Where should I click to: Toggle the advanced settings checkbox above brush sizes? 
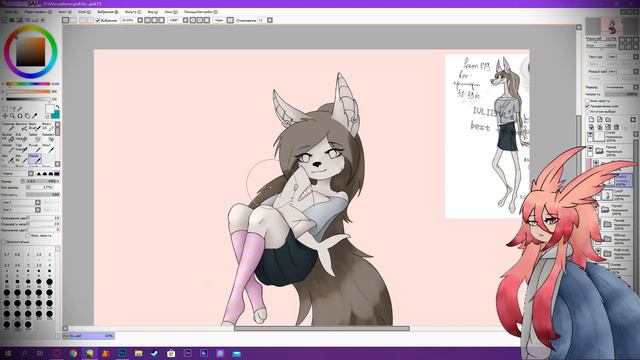click(x=4, y=242)
